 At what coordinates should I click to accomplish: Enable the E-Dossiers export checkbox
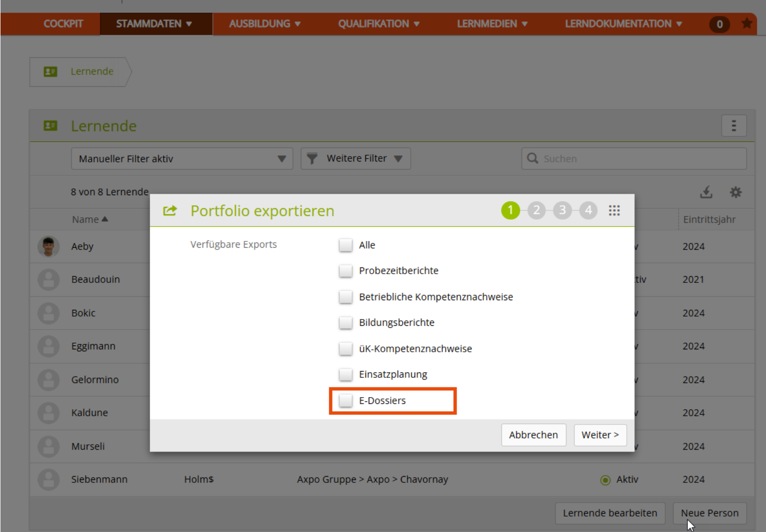[x=346, y=400]
